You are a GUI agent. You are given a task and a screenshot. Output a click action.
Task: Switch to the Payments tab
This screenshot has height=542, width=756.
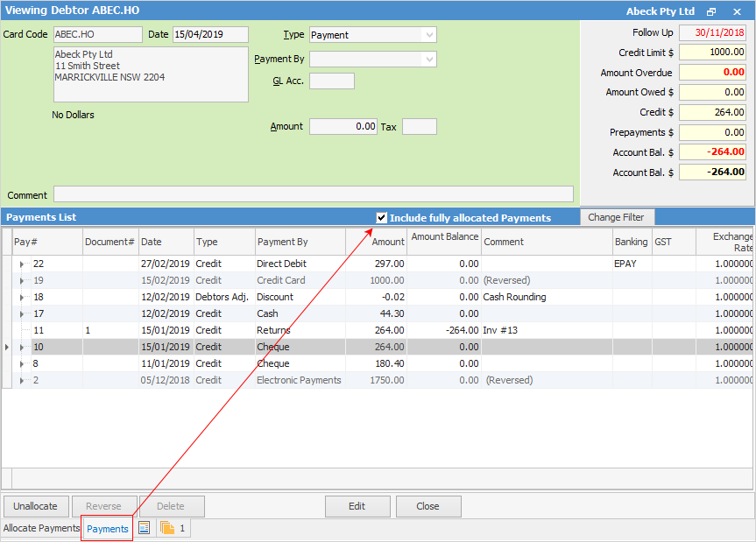pyautogui.click(x=107, y=529)
